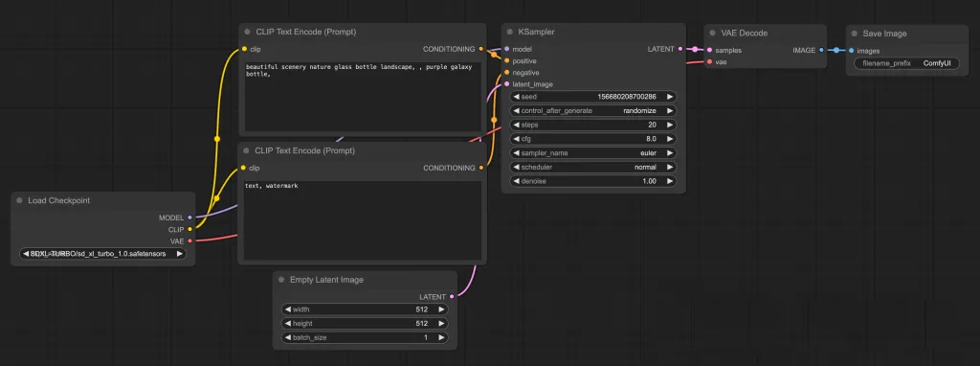The image size is (980, 366).
Task: Click the positive prompt text area
Action: 363,97
